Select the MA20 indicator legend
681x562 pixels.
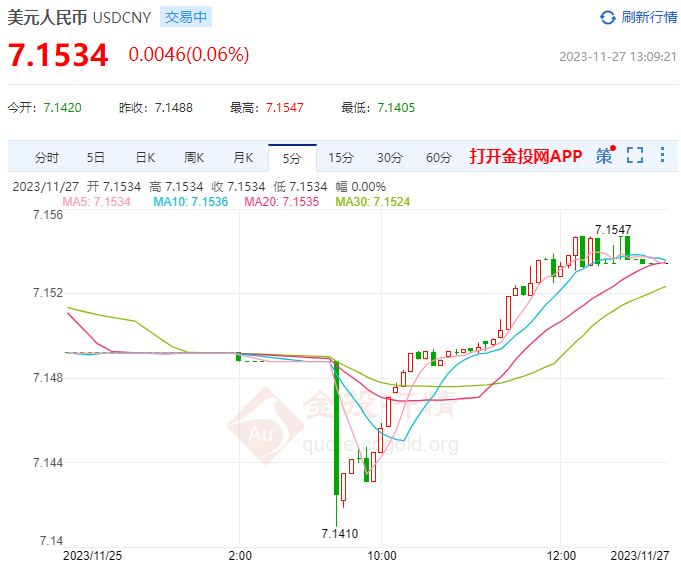[285, 202]
